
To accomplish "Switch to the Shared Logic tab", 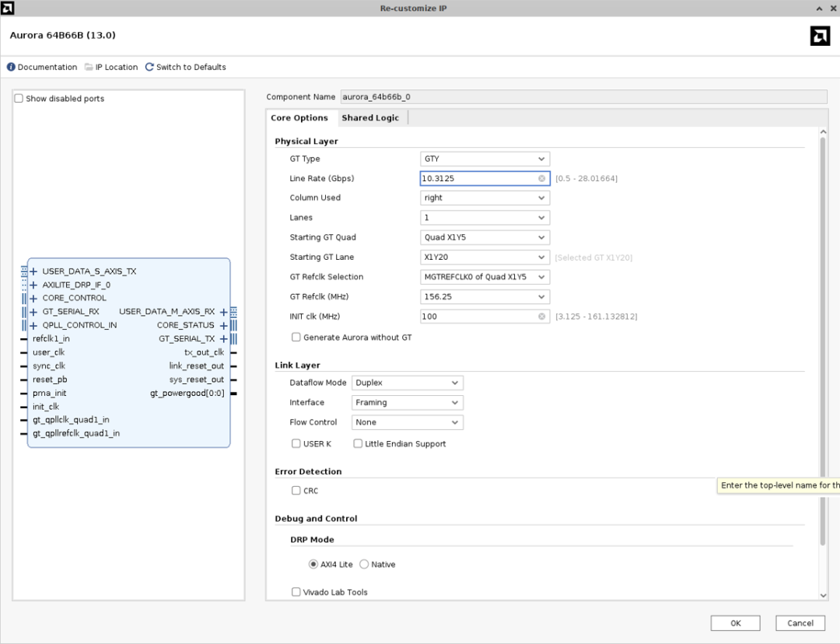I will 369,118.
